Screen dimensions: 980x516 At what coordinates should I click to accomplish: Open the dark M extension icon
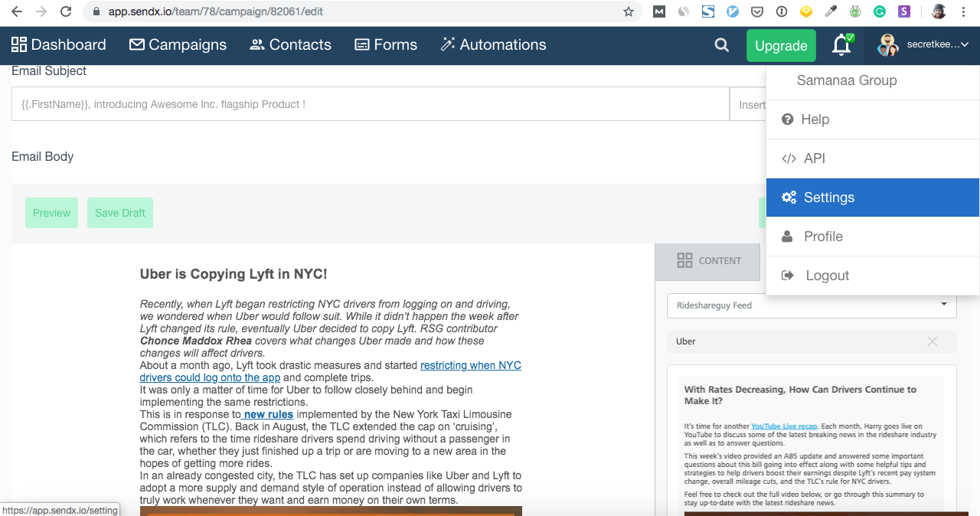[659, 11]
